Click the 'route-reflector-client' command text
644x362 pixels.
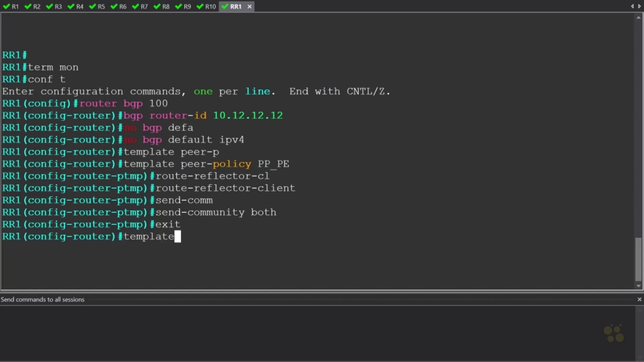tap(225, 188)
